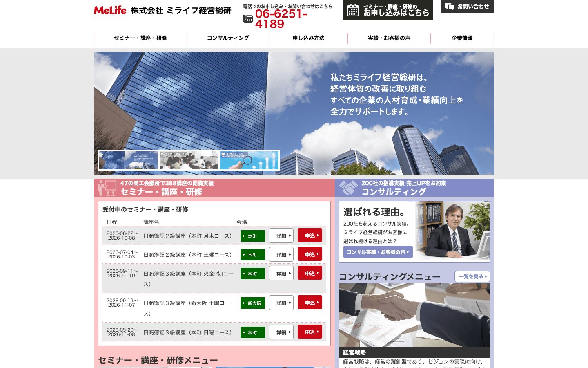
Task: Click 申込 for 日商簿記2級 月木コース
Action: pos(310,235)
